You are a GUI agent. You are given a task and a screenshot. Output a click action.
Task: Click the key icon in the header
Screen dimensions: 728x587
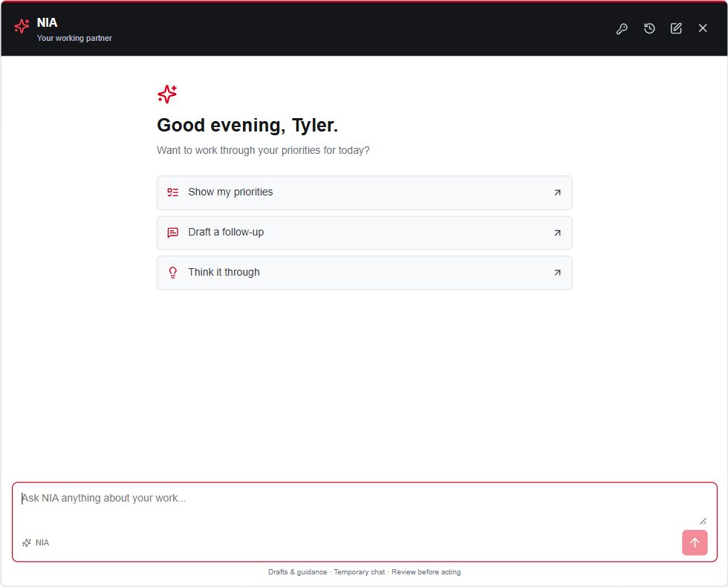[x=623, y=29]
